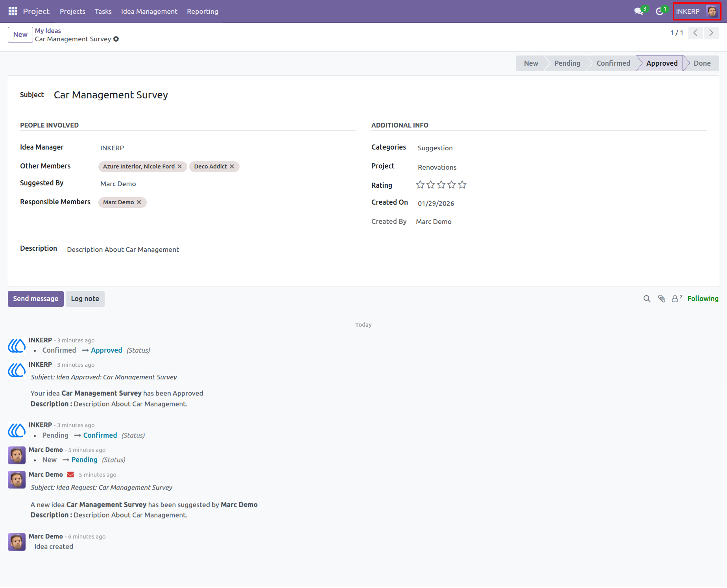
Task: Go to previous record arrow
Action: tap(695, 33)
